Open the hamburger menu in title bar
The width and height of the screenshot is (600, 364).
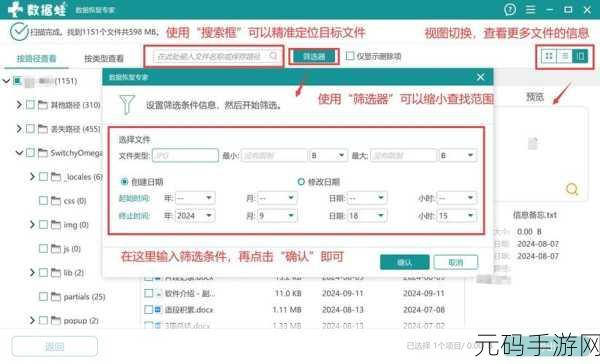(x=530, y=9)
